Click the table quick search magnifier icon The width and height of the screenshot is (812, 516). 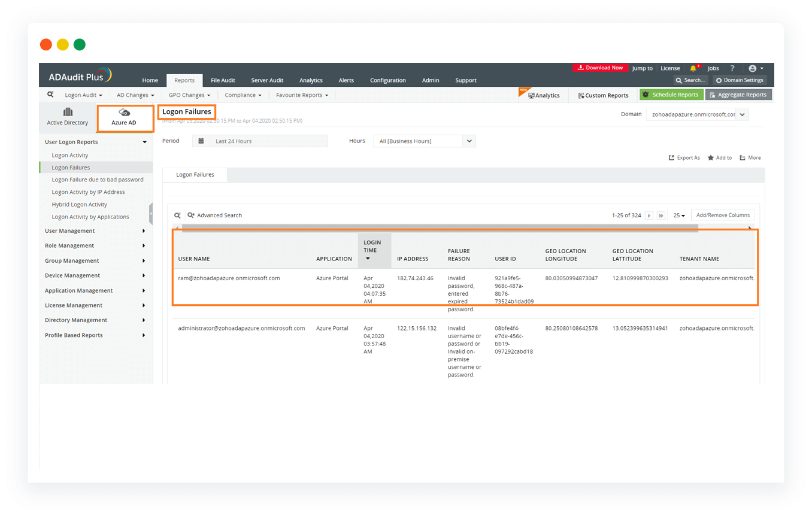point(177,215)
